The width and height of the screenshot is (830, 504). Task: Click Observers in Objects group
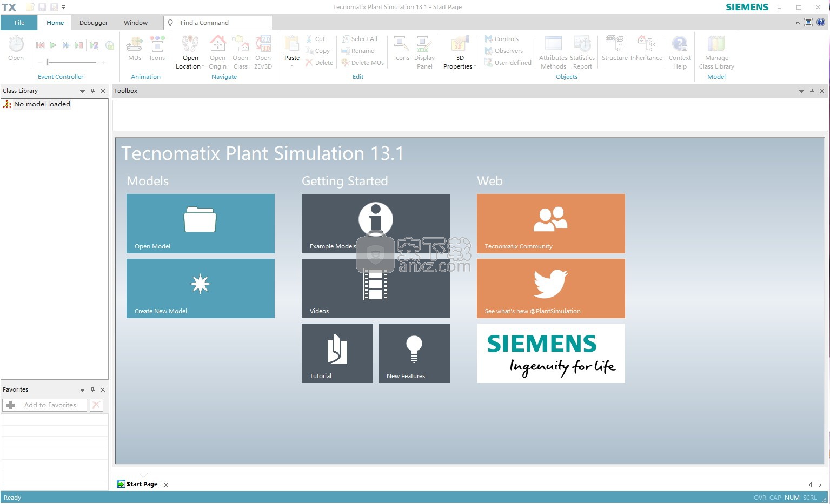tap(504, 51)
